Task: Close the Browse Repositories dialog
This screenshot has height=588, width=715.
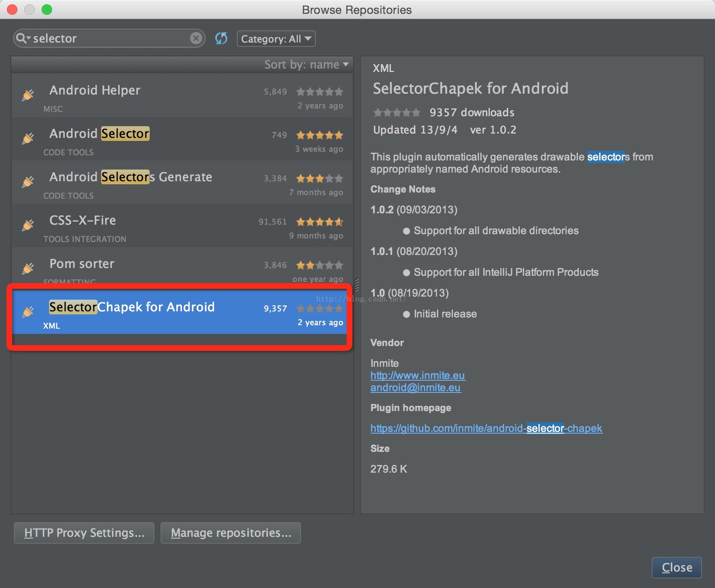Action: [677, 568]
